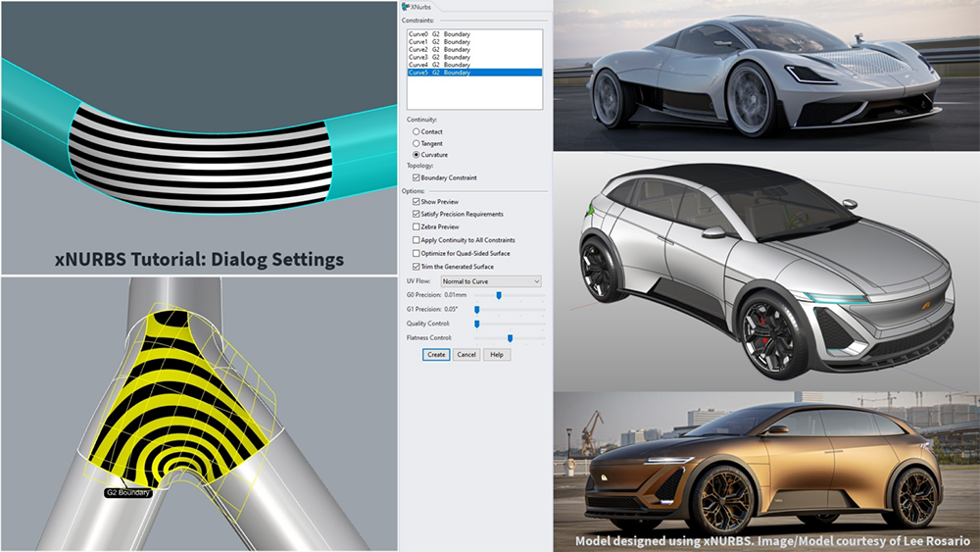Open Help for XNurbs dialog
This screenshot has height=552, width=980.
coord(497,355)
